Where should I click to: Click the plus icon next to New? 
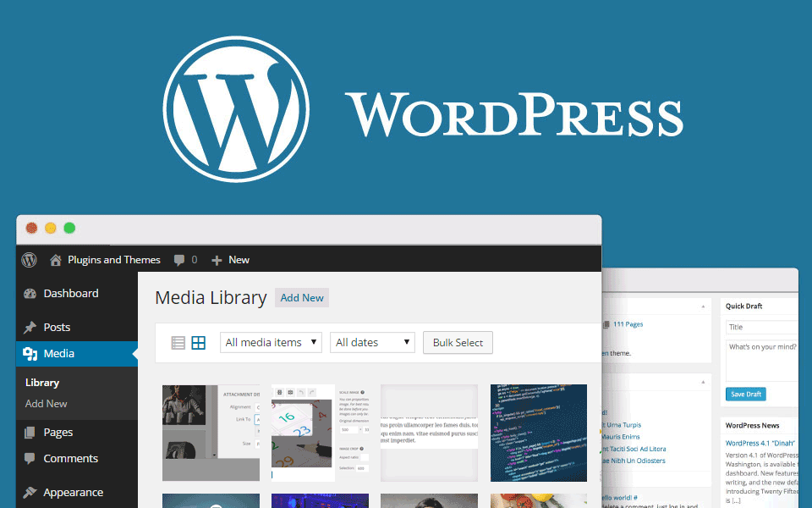[x=217, y=260]
